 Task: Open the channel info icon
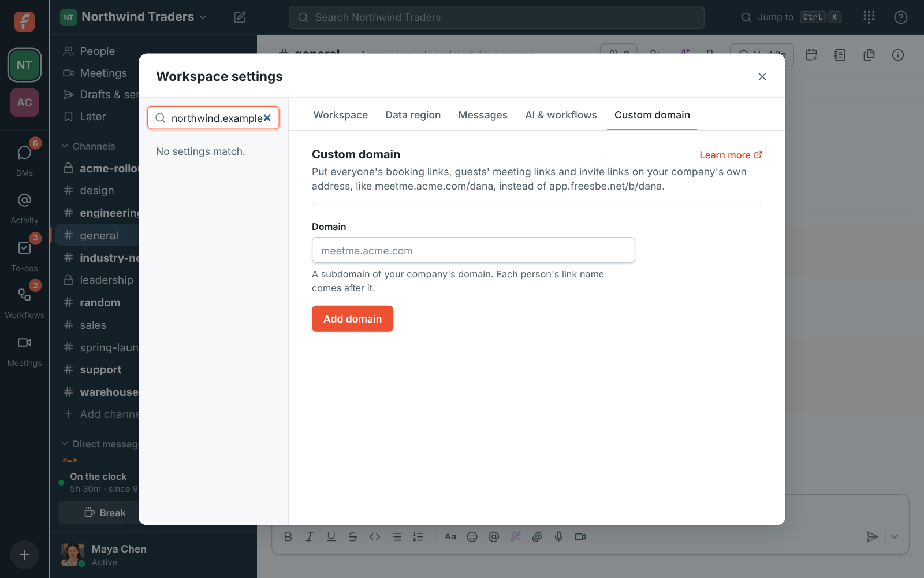click(x=898, y=55)
